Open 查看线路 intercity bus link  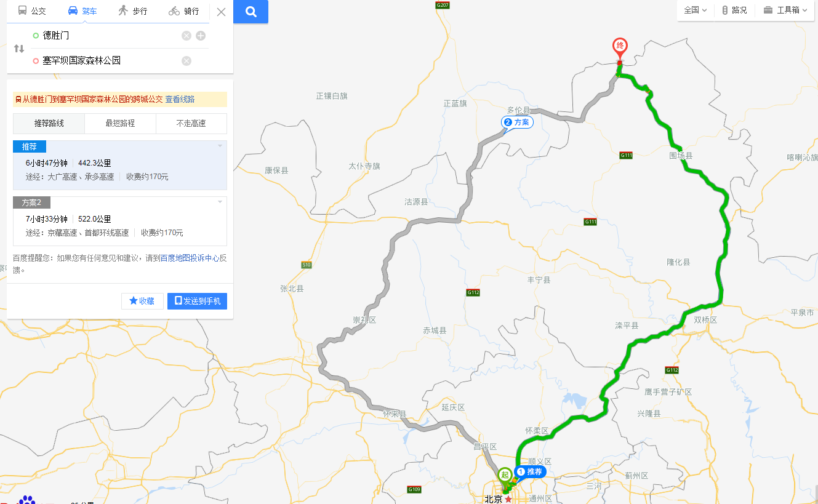click(x=180, y=99)
